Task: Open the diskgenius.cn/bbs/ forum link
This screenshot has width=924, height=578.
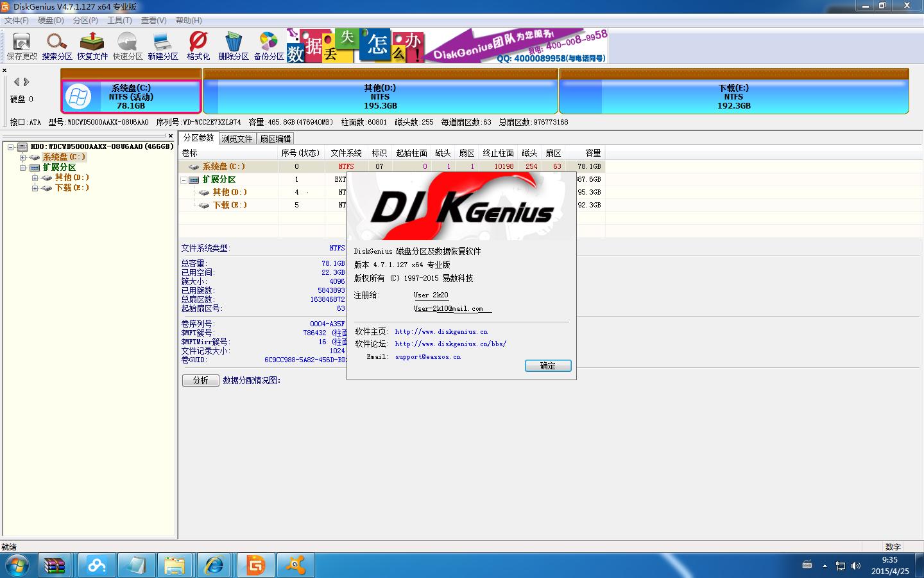Action: [450, 344]
